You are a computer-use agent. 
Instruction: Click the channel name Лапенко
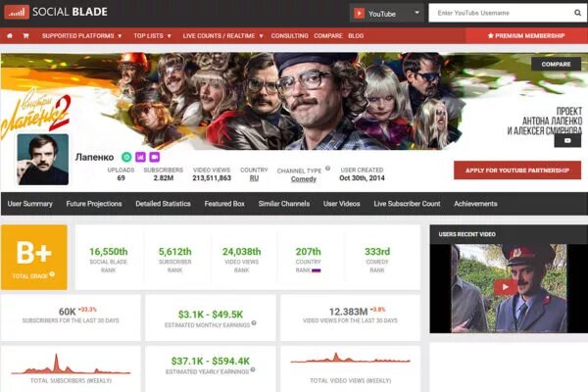click(94, 157)
